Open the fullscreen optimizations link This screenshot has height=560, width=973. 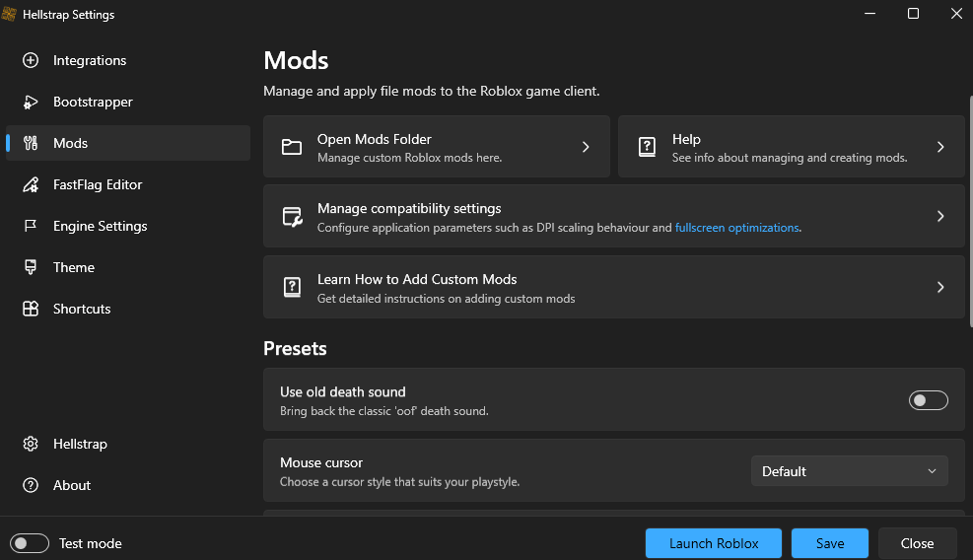[x=736, y=228]
